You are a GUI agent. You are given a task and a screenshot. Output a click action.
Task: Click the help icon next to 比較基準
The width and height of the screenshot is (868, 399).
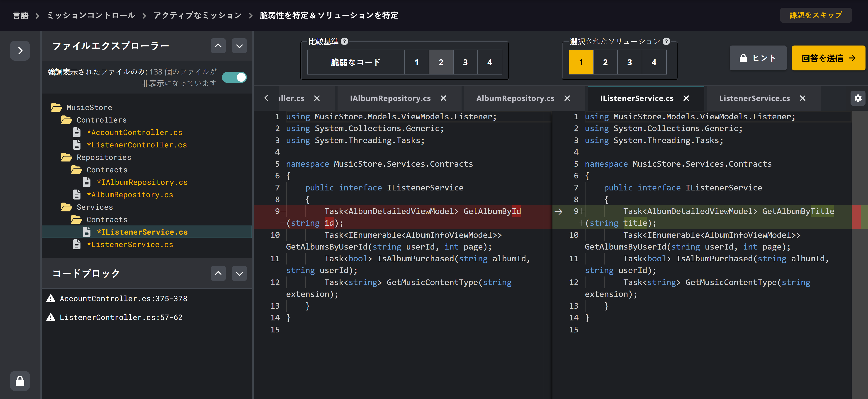(x=344, y=41)
